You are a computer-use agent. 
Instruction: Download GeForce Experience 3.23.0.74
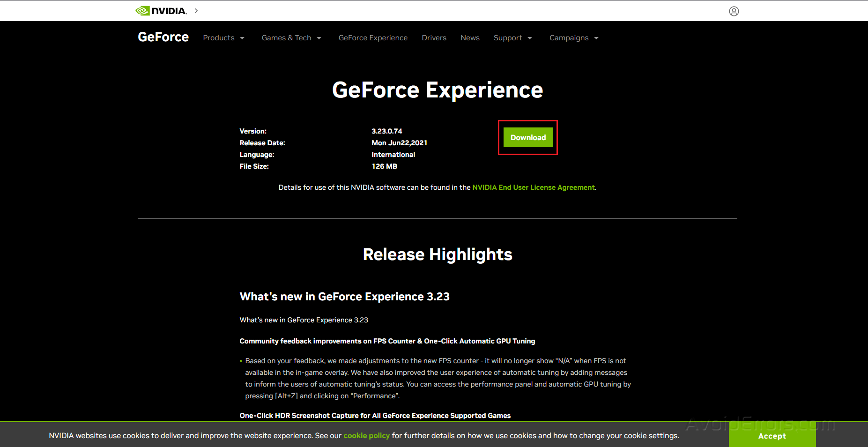point(528,137)
